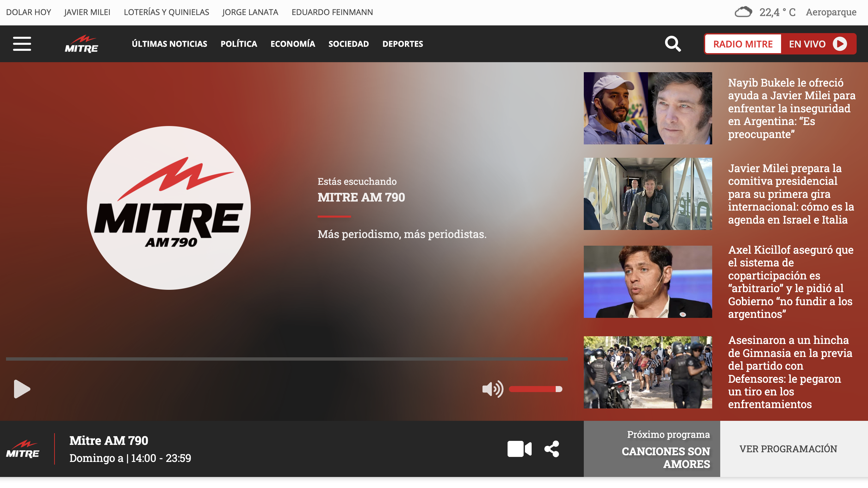Click DOLAR HOY topic link
The image size is (868, 488).
pyautogui.click(x=29, y=12)
